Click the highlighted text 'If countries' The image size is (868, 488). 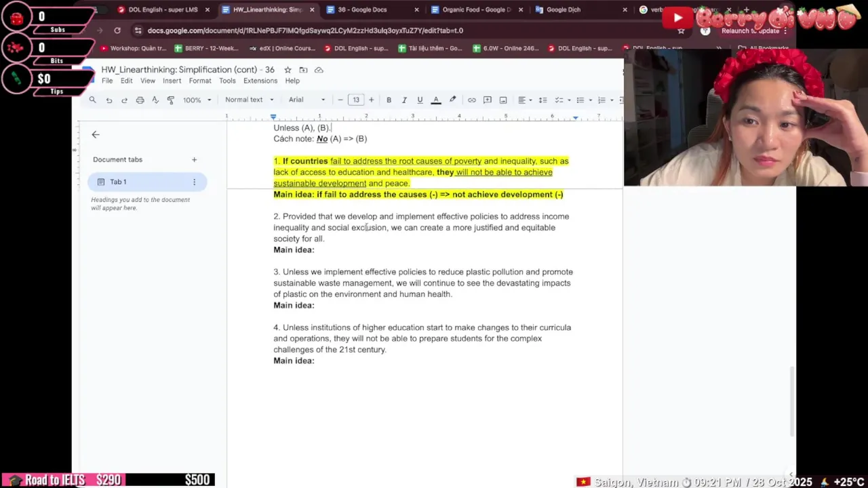point(304,161)
